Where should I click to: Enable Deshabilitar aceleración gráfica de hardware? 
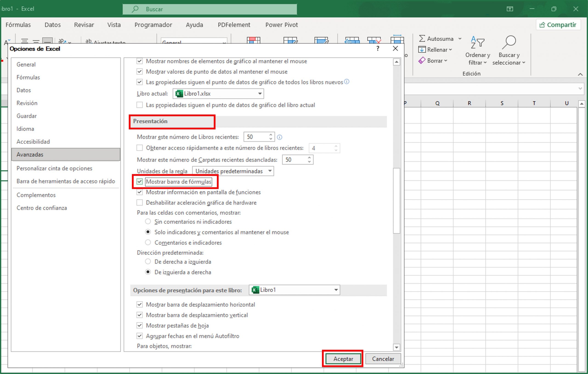click(x=140, y=203)
